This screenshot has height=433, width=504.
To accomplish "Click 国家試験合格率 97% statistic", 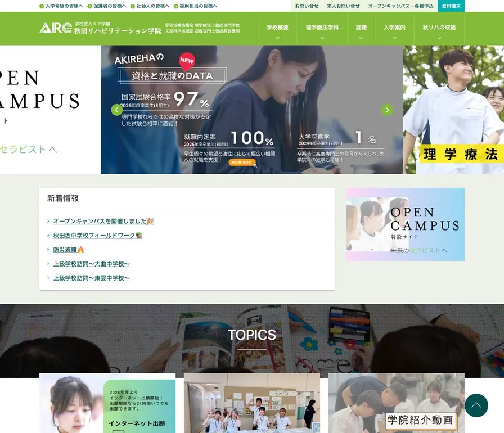I will [165, 108].
